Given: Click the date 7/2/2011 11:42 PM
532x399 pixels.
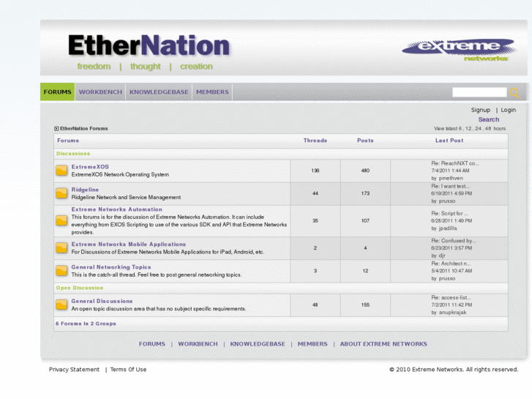Looking at the screenshot, I should pos(452,305).
